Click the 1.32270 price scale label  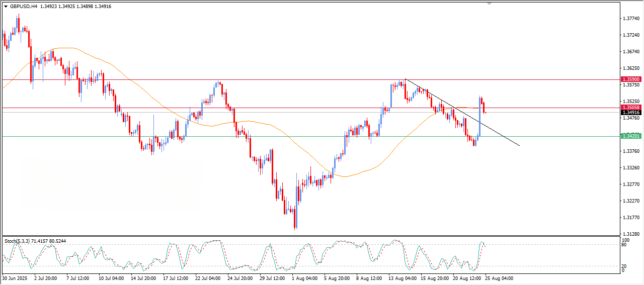pos(631,201)
